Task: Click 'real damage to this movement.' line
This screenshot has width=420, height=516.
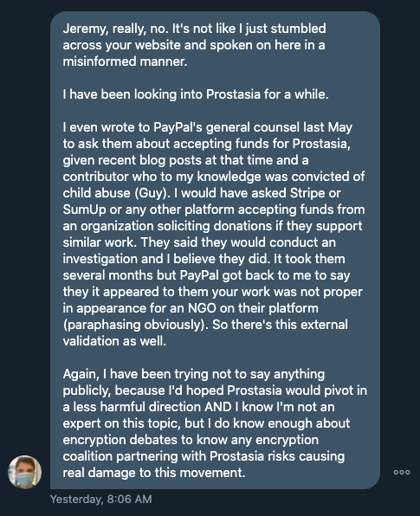Action: point(154,473)
